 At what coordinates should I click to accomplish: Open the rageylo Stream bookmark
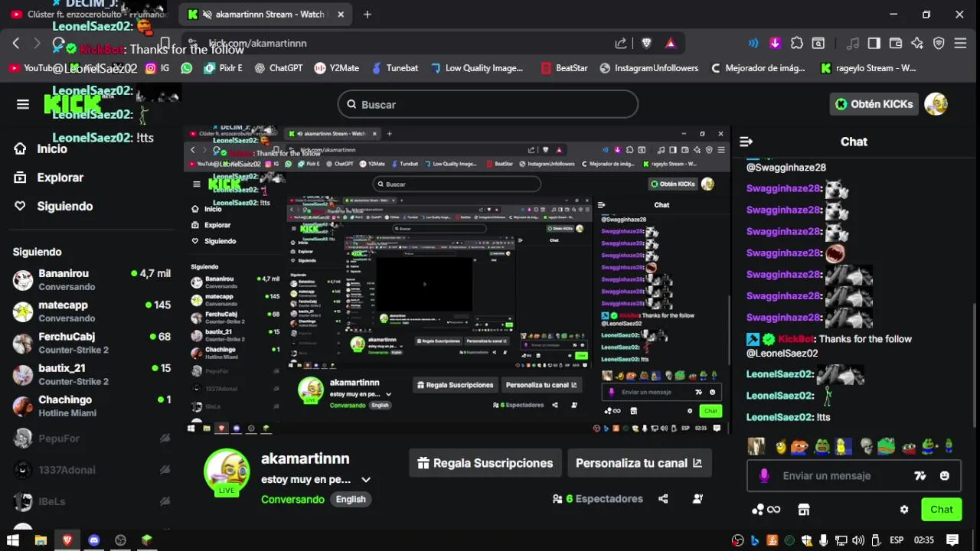[x=867, y=68]
